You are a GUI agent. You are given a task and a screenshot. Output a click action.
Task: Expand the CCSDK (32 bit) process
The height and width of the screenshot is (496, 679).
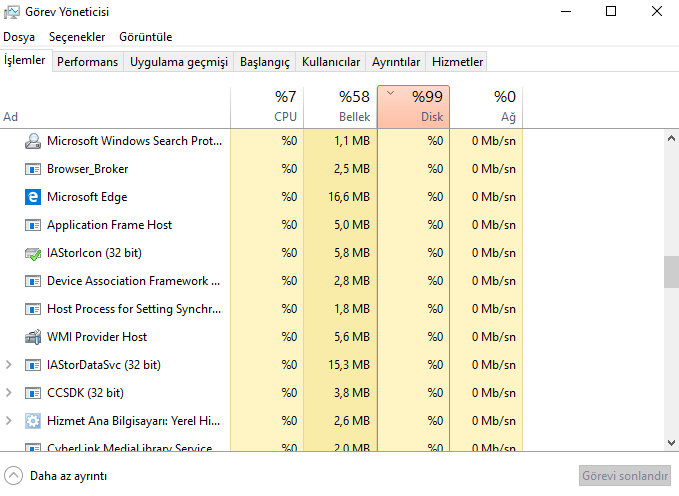click(x=8, y=393)
